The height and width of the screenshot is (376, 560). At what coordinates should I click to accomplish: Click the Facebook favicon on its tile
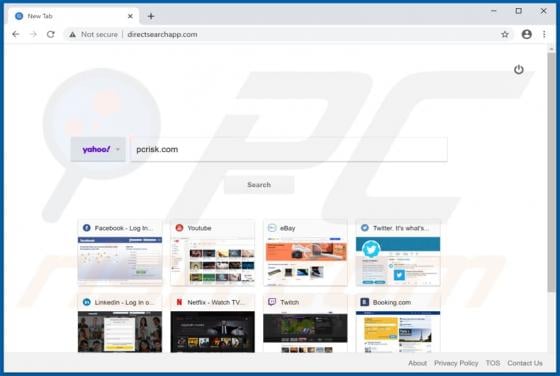[86, 228]
